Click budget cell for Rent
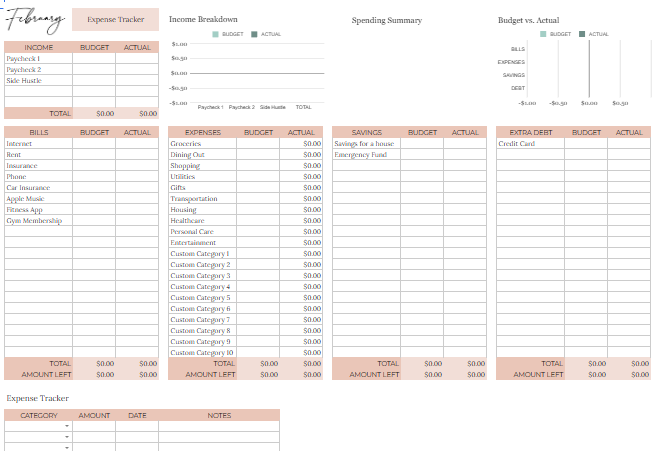 [94, 155]
